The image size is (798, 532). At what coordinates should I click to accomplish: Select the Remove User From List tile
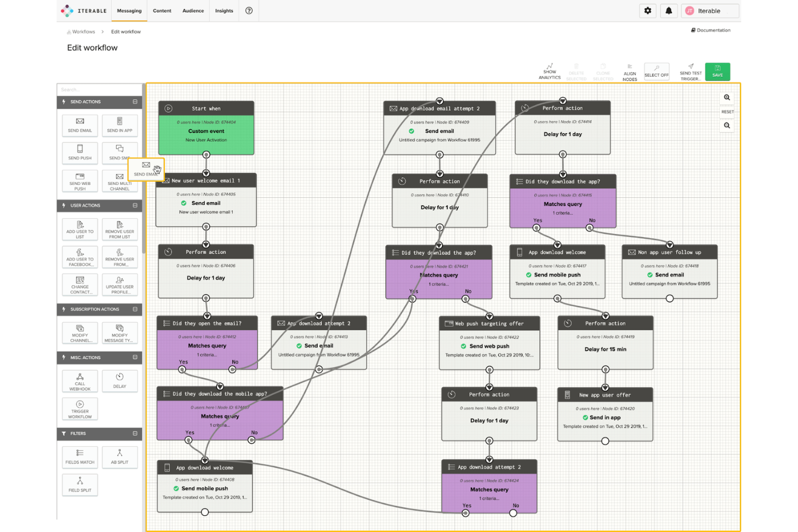pyautogui.click(x=120, y=230)
